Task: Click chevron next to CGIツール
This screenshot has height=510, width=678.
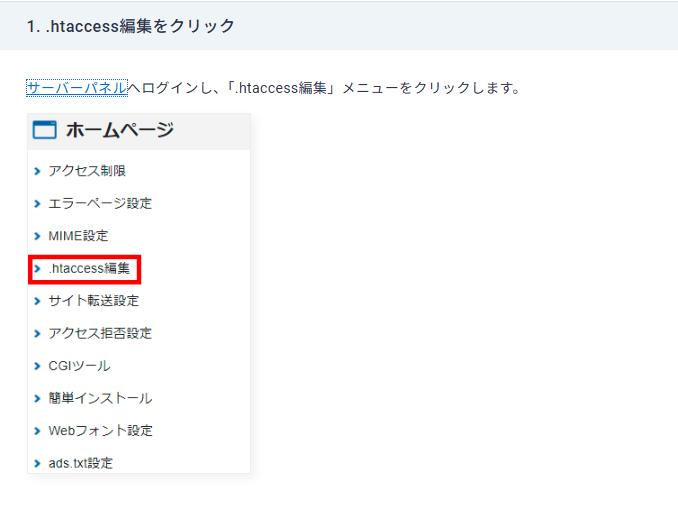Action: [x=37, y=366]
